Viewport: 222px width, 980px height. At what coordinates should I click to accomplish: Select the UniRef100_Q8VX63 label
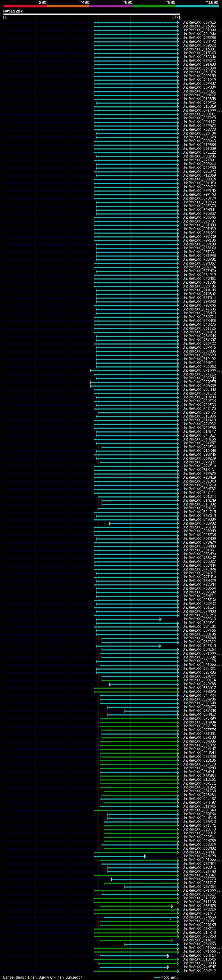click(x=199, y=944)
